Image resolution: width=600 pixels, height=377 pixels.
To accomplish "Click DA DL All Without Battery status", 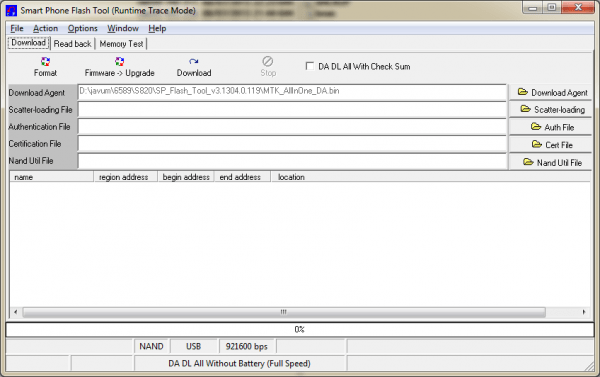I will coord(240,364).
